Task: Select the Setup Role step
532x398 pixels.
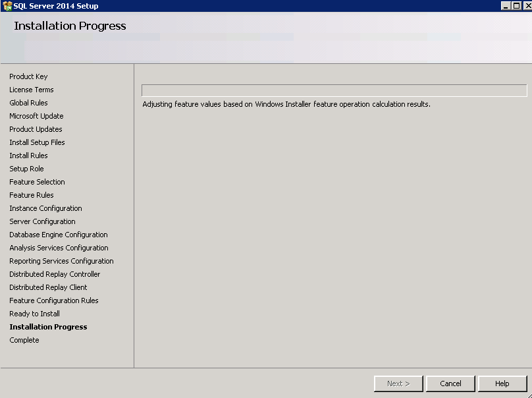Action: (26, 169)
